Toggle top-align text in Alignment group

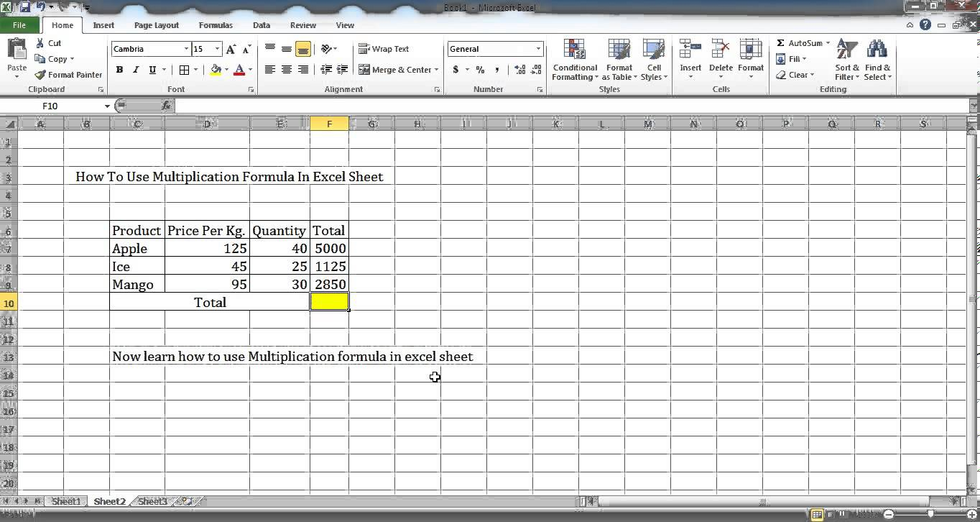tap(269, 49)
